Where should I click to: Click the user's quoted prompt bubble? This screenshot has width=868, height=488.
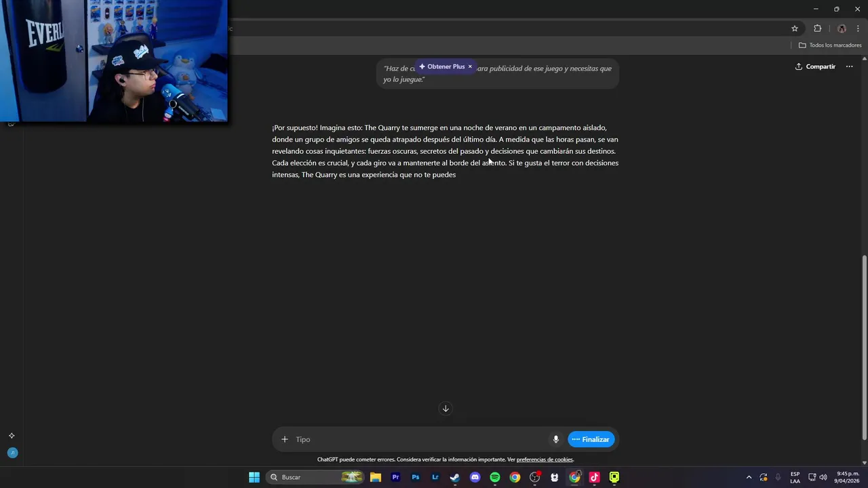click(x=498, y=73)
